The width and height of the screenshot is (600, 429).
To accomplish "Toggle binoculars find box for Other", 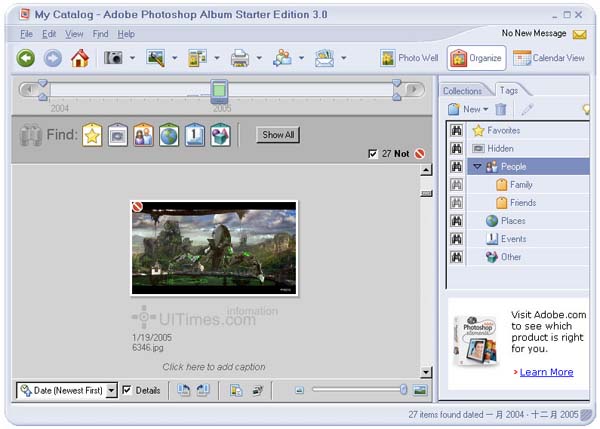I will (456, 257).
